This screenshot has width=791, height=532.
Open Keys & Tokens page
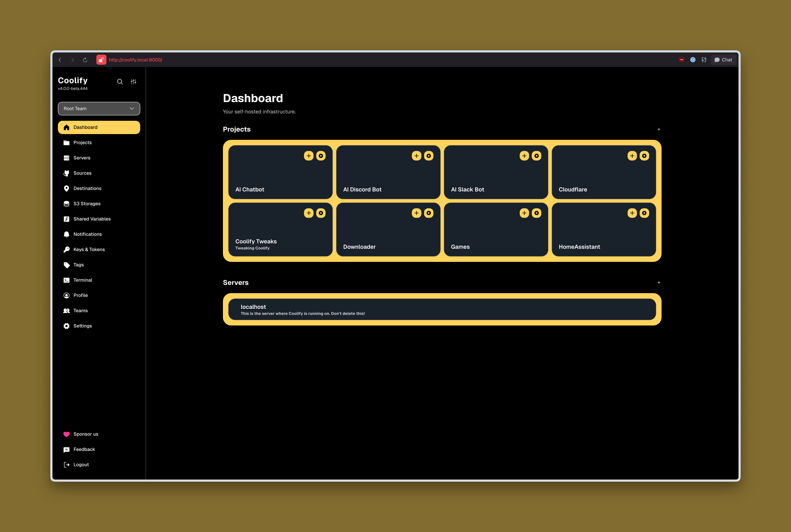pyautogui.click(x=89, y=249)
